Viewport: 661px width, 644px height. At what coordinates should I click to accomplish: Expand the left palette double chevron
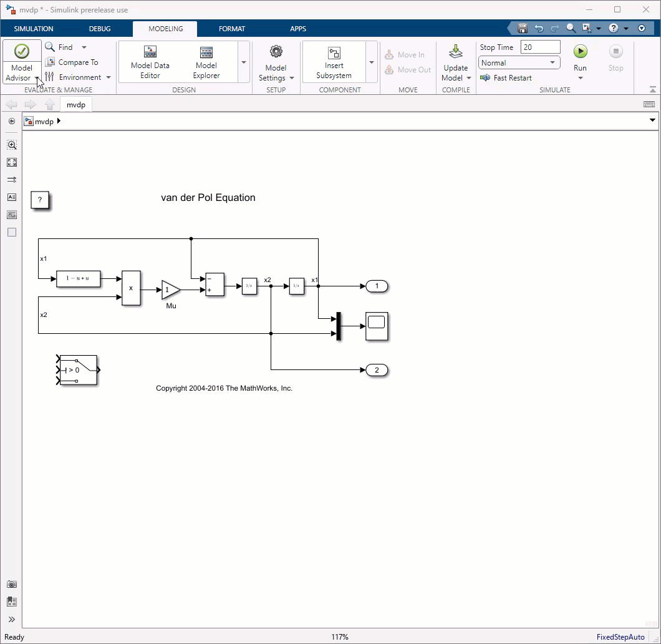pos(12,619)
